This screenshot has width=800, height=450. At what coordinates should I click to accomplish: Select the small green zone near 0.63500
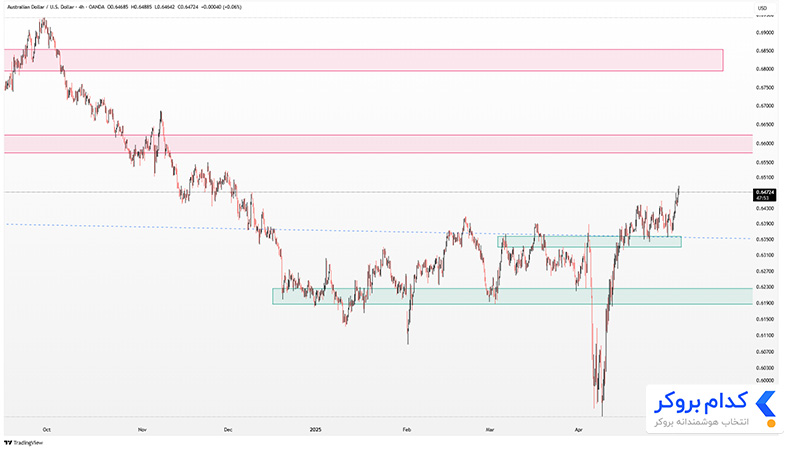[589, 241]
